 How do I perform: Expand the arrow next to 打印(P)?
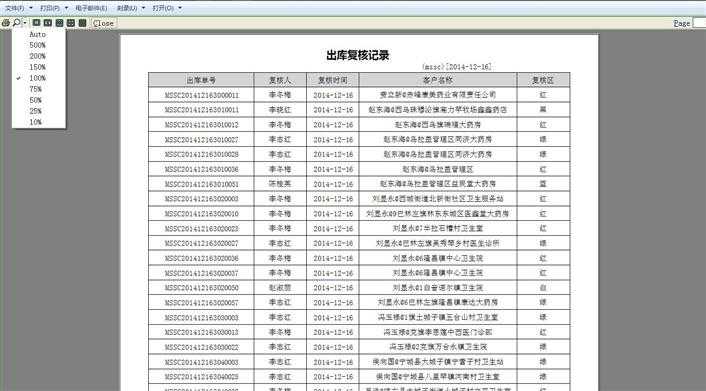pyautogui.click(x=66, y=8)
